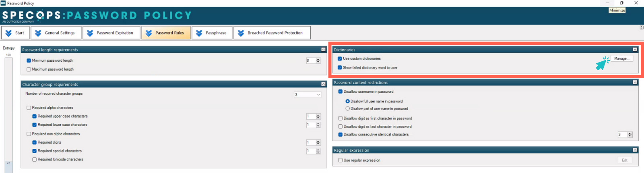Collapse the Dictionaries panel
644x173 pixels.
pyautogui.click(x=635, y=50)
